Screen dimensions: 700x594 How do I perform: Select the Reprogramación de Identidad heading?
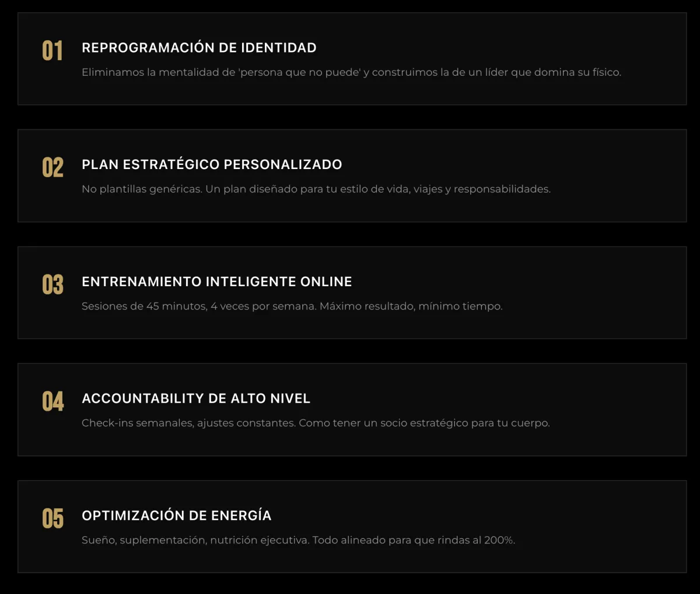pyautogui.click(x=199, y=48)
